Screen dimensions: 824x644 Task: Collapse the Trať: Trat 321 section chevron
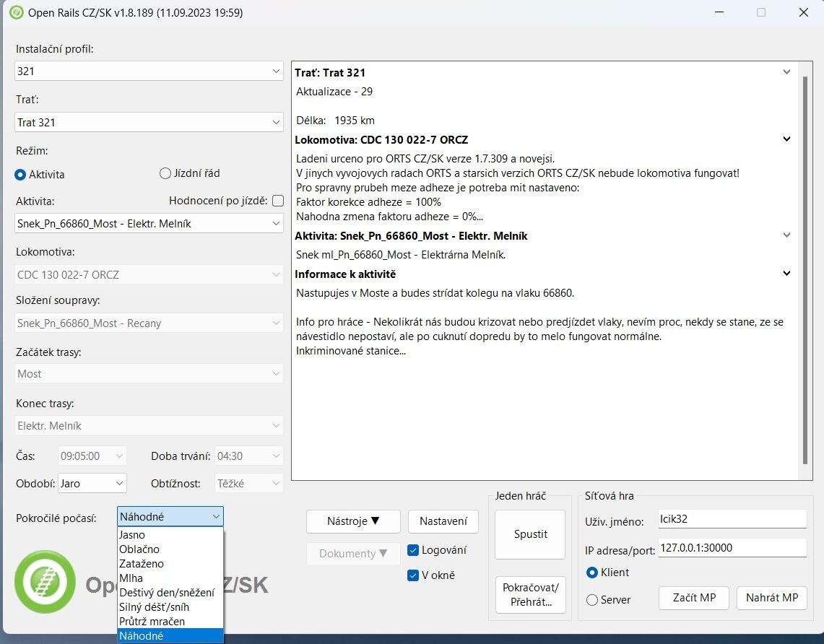point(786,72)
